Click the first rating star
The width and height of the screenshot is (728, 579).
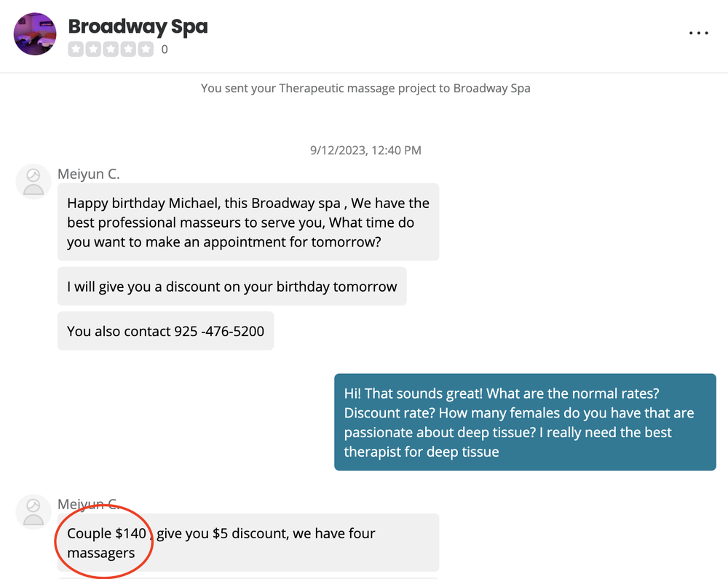76,49
